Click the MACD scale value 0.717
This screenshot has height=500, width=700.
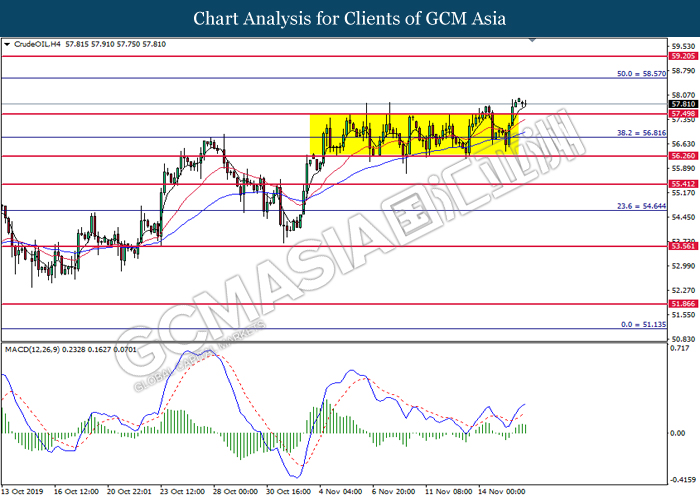(680, 348)
